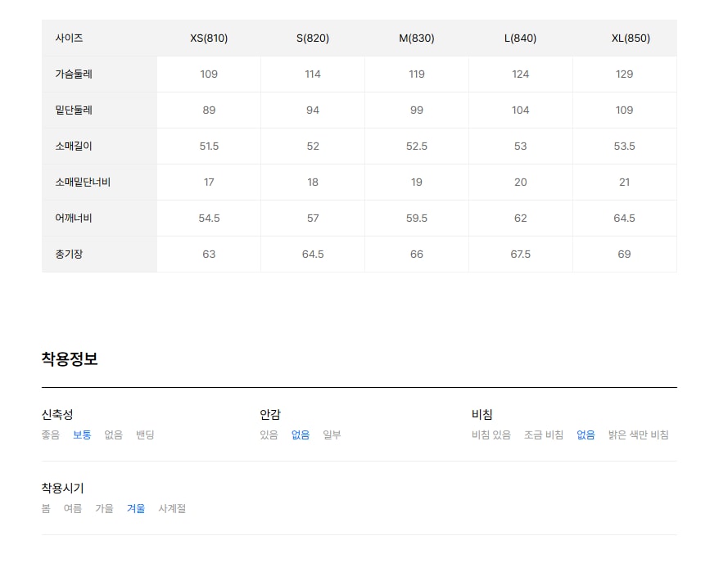Choose 일부 under 안감
The width and height of the screenshot is (728, 563).
pos(332,435)
